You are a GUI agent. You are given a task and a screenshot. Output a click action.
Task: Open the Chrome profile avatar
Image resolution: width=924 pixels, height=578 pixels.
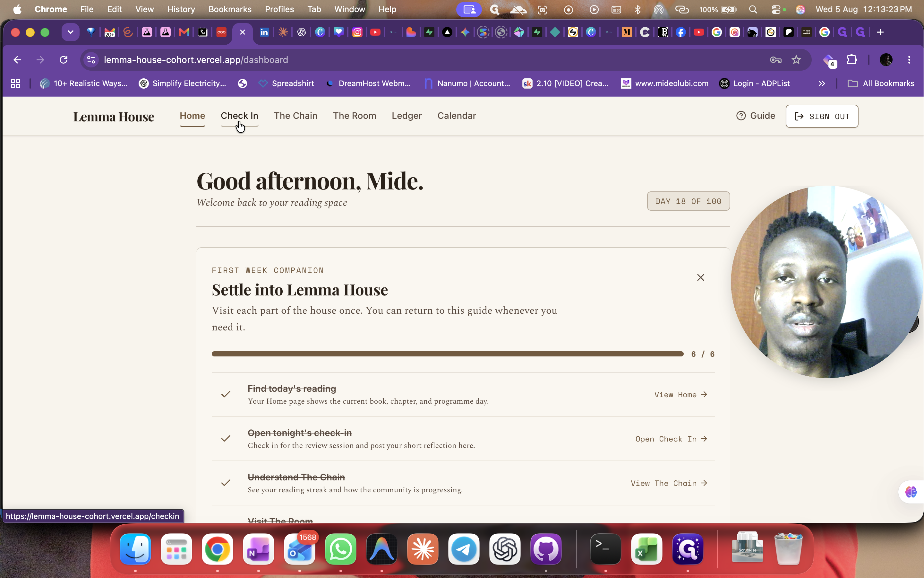tap(886, 60)
